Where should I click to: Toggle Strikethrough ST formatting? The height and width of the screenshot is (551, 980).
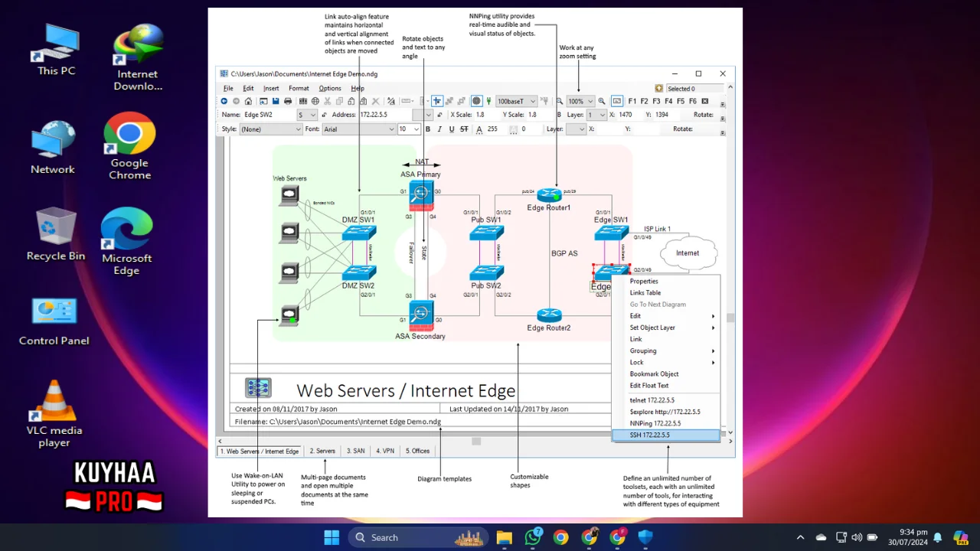point(464,129)
